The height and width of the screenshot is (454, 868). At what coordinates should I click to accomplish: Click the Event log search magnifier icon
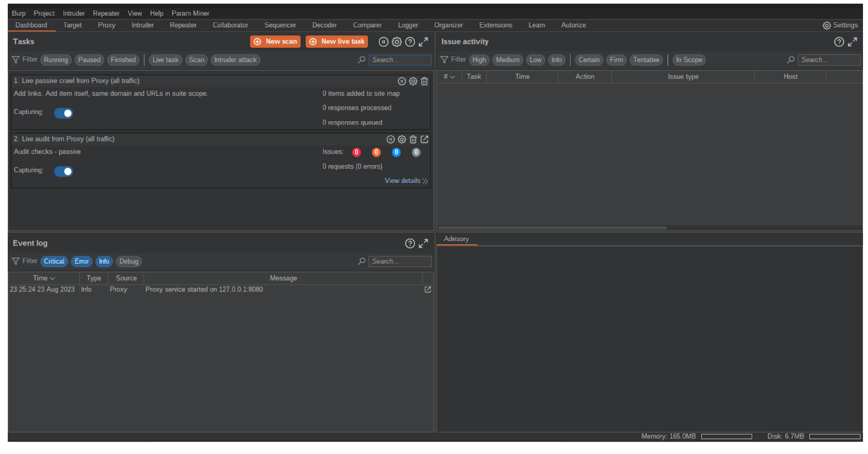point(361,261)
